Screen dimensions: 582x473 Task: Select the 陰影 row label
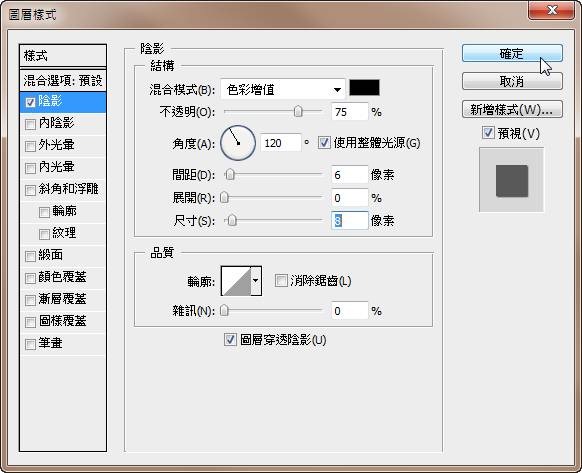point(50,101)
